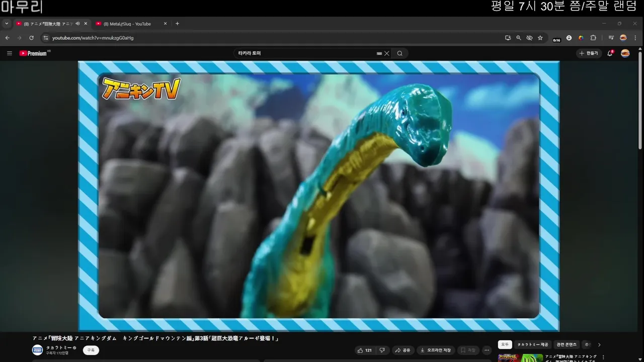Go back with browser back arrow
Screen dimensions: 644x362
coord(7,38)
